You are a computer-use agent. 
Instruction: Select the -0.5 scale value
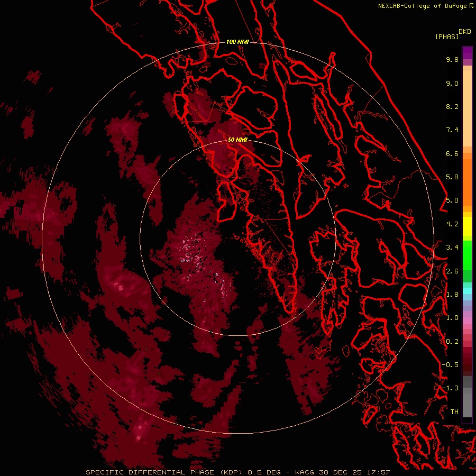click(x=450, y=365)
